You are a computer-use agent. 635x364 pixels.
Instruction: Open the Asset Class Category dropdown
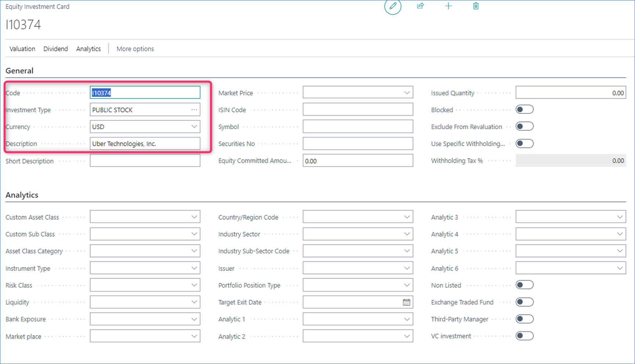click(194, 251)
